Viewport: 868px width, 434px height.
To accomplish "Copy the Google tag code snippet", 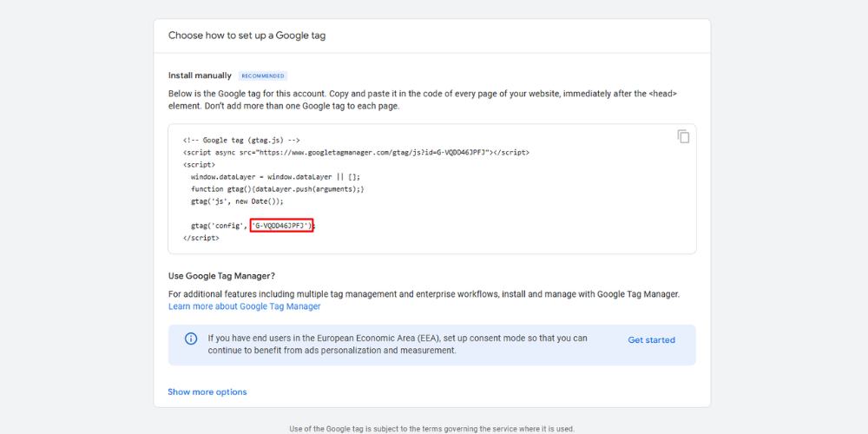I will (x=684, y=137).
